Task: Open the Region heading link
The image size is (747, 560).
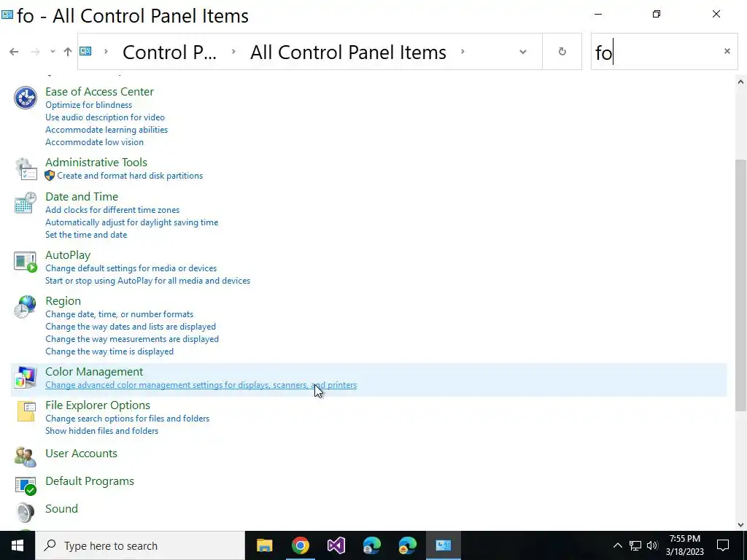Action: tap(63, 301)
